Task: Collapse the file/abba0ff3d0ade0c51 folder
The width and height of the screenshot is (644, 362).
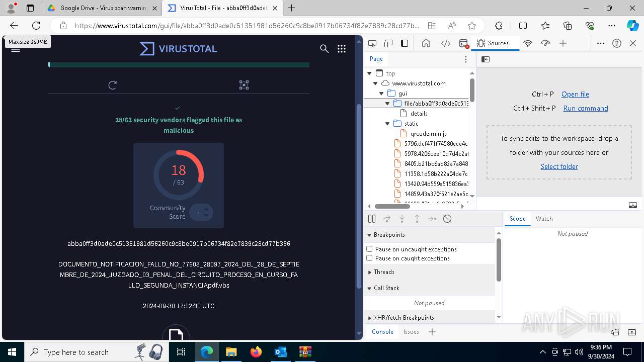Action: click(x=387, y=104)
